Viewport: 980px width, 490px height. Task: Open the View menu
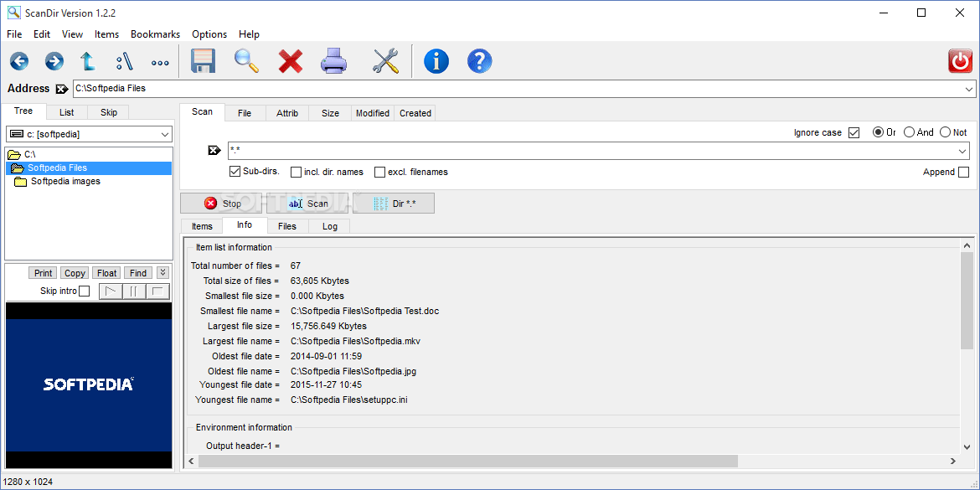73,34
